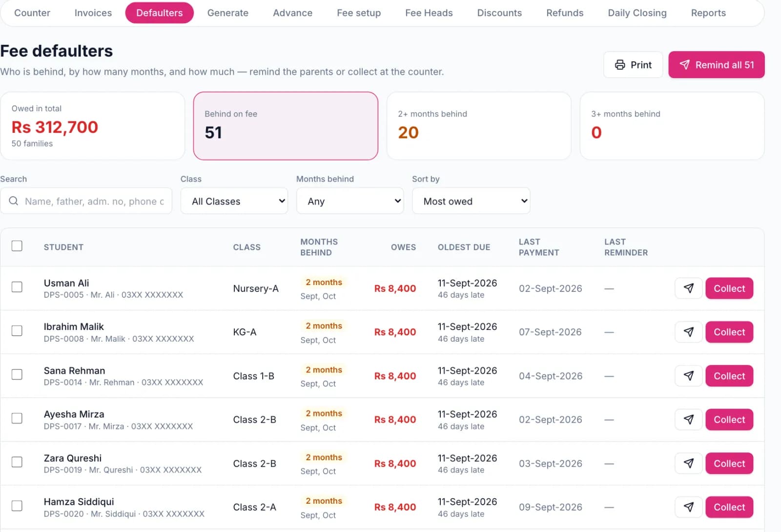Send reminder icon for Usman Ali
The height and width of the screenshot is (532, 781).
point(688,288)
